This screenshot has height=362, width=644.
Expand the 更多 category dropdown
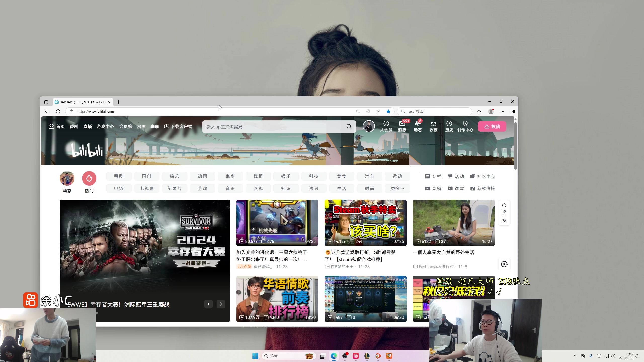tap(397, 188)
